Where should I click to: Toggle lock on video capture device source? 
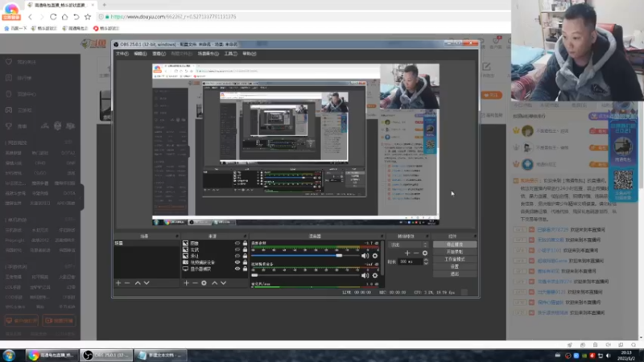pyautogui.click(x=245, y=262)
